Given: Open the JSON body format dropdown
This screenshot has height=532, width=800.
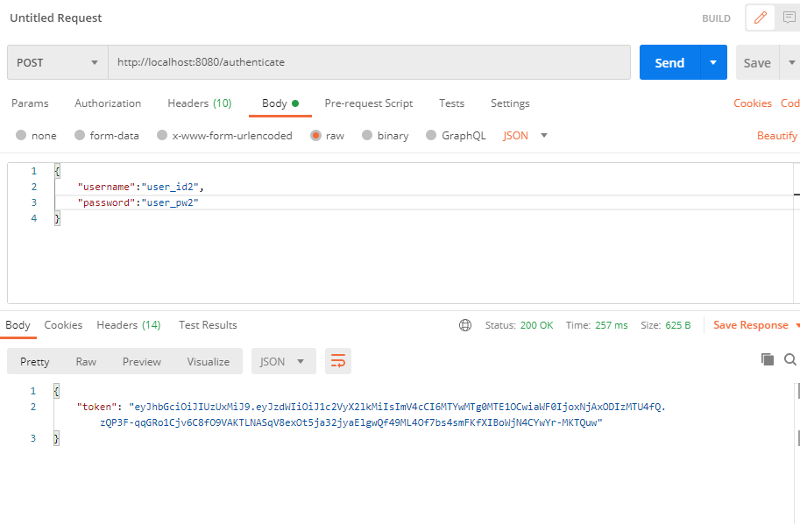Looking at the screenshot, I should coord(525,135).
